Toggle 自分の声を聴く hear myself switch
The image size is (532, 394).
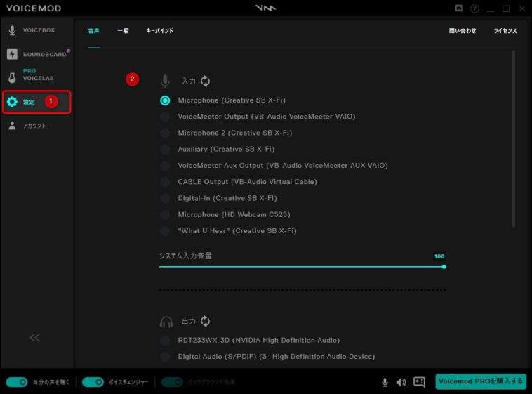point(17,382)
